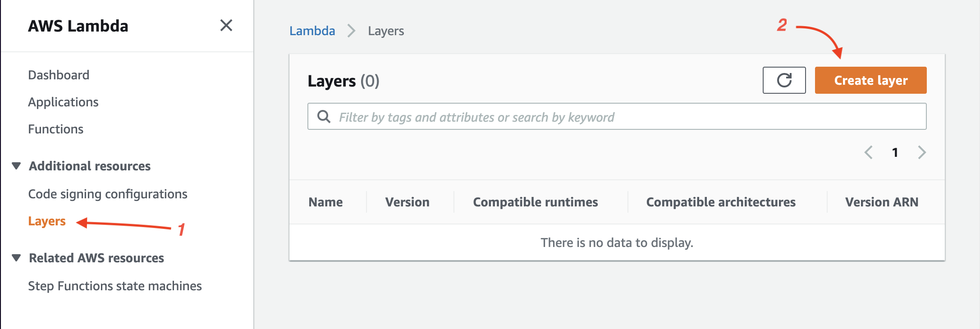Focus the filter by tags search field

(617, 117)
